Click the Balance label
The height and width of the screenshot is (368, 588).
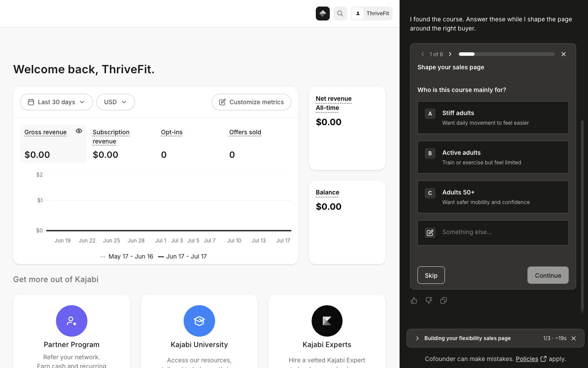tap(328, 192)
